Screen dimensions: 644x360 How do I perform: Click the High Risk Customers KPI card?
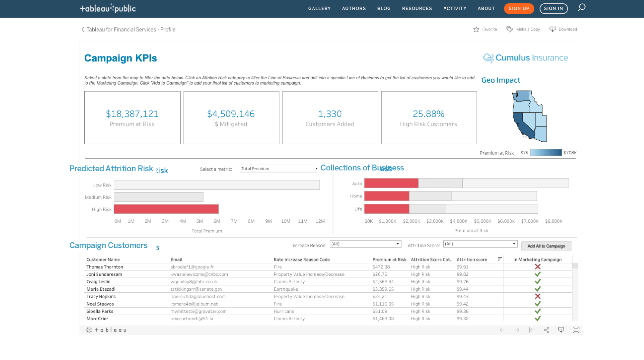click(x=429, y=118)
